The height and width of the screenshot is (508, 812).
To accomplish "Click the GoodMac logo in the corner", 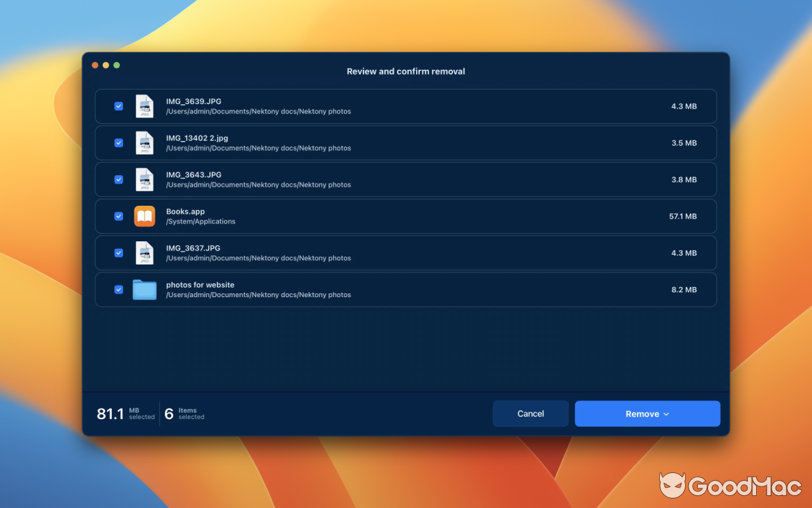I will (x=730, y=486).
